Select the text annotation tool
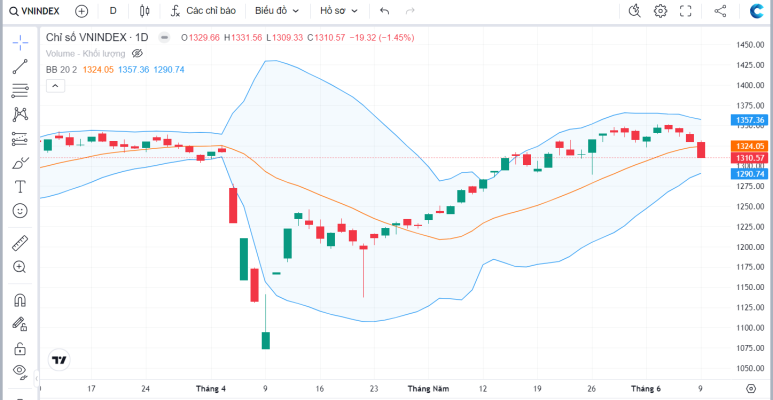The image size is (773, 400). (x=20, y=186)
